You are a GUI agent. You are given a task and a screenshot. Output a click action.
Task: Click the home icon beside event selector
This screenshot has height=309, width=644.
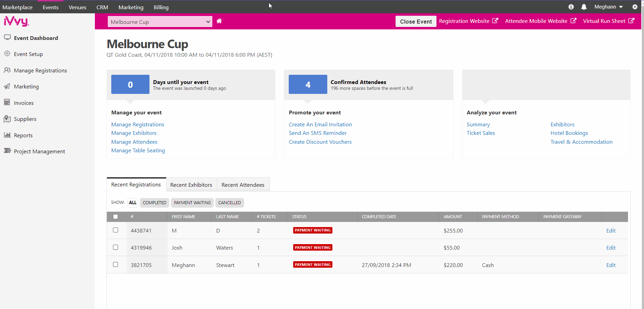pos(219,21)
